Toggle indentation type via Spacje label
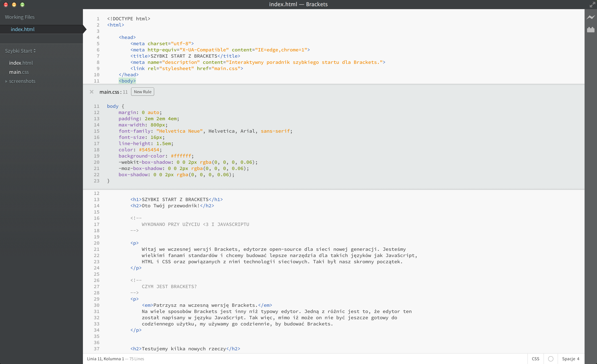Screen dimensions: 597x364 pos(568,359)
